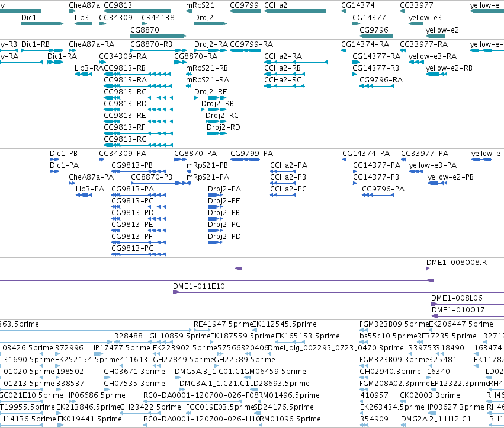This screenshot has height=428, width=504.
Task: Select transcript CG8870-RB
Action: pos(151,44)
